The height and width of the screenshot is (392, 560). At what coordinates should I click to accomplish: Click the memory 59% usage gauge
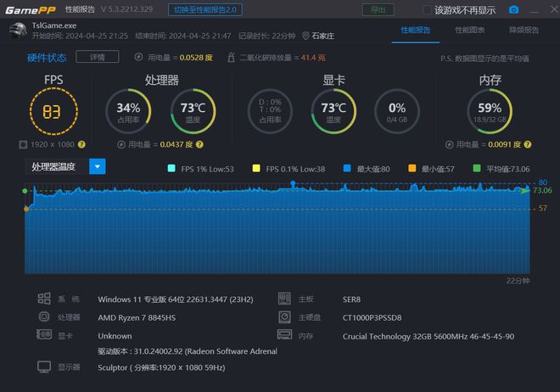(490, 111)
